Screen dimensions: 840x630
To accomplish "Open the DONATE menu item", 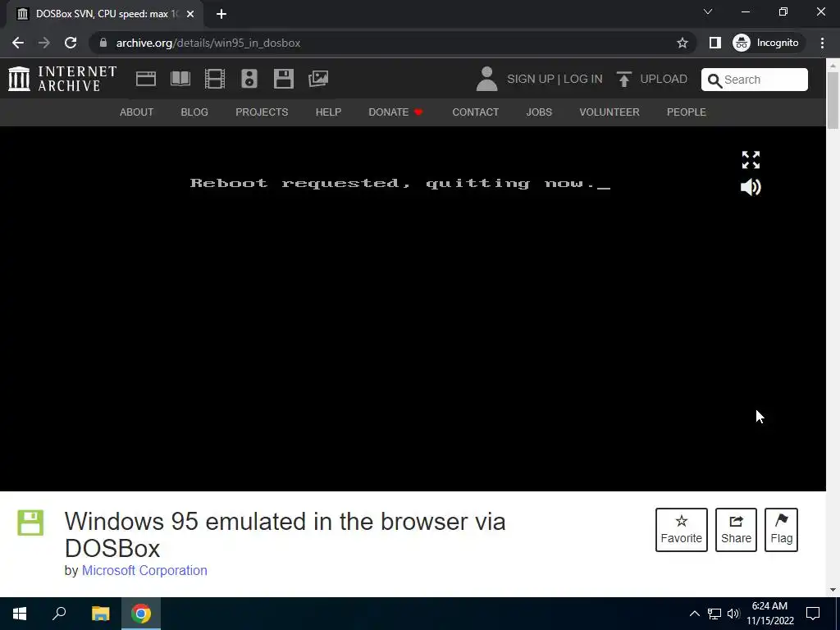I will pyautogui.click(x=395, y=112).
